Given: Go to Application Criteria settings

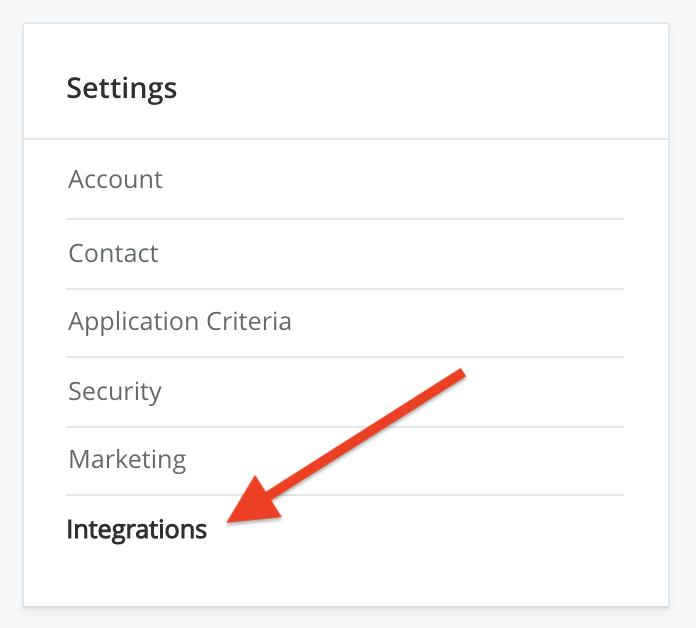Looking at the screenshot, I should pos(180,322).
